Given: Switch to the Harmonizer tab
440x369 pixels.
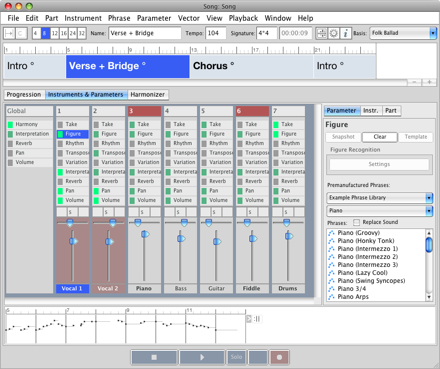Looking at the screenshot, I should pos(148,95).
